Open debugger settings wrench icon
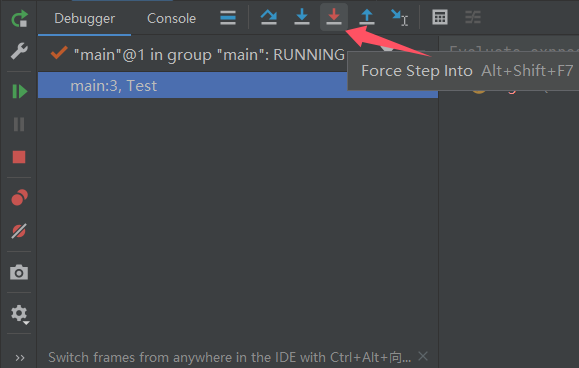 (x=19, y=51)
